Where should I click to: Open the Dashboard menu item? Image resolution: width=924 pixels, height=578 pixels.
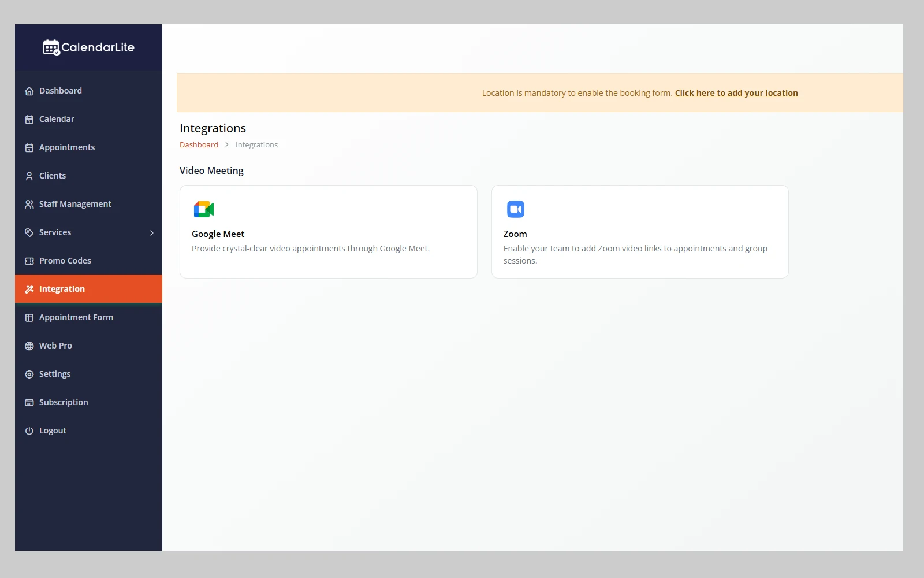[88, 91]
